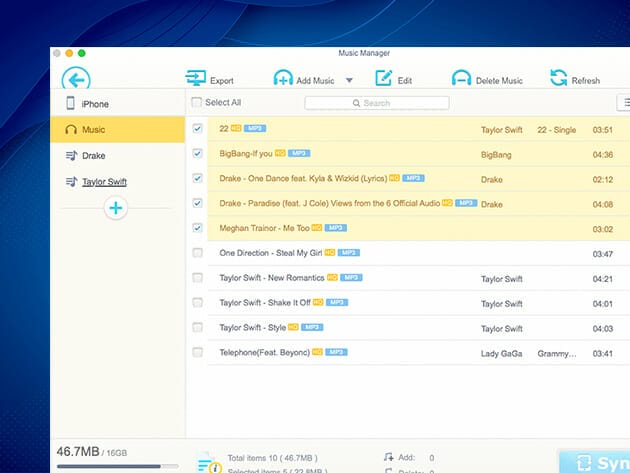Expand the Add Music dropdown arrow
This screenshot has height=473, width=630.
[349, 80]
